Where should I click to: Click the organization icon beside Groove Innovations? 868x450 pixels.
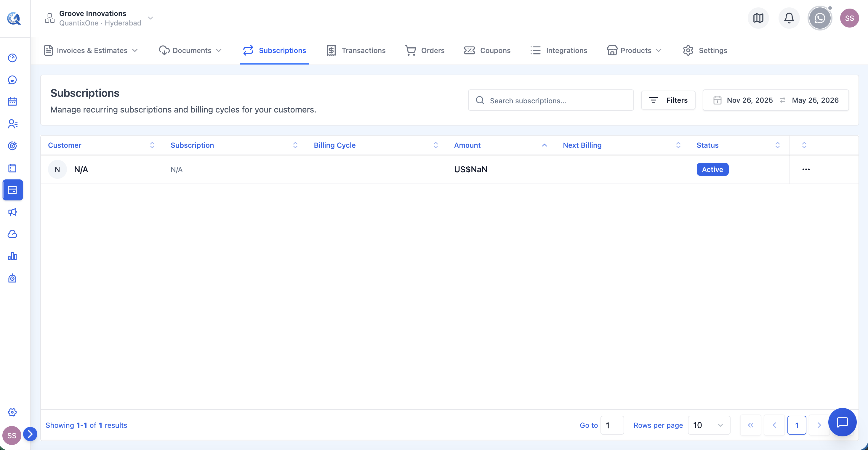(49, 18)
